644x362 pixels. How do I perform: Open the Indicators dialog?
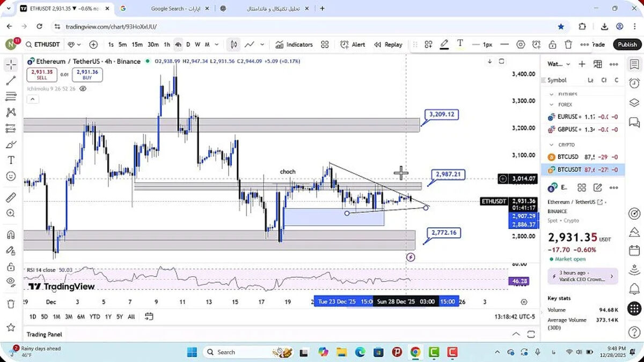click(x=294, y=45)
